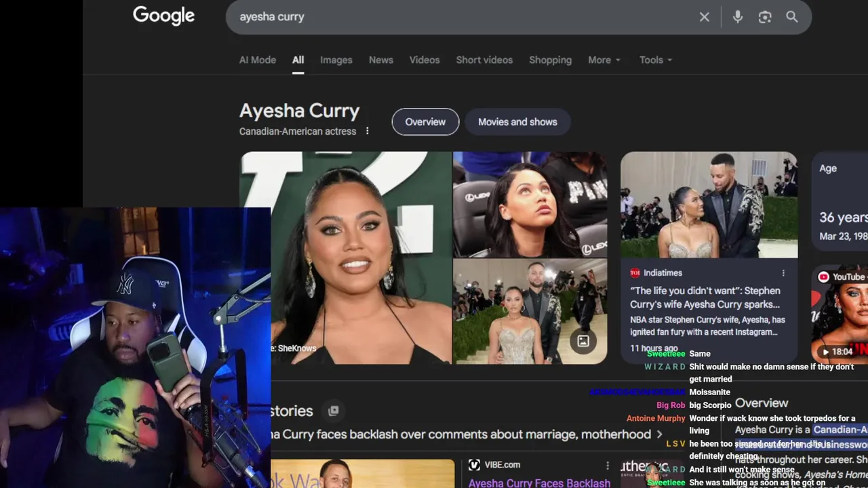868x488 pixels.
Task: Open the Videos tab
Action: tap(425, 60)
